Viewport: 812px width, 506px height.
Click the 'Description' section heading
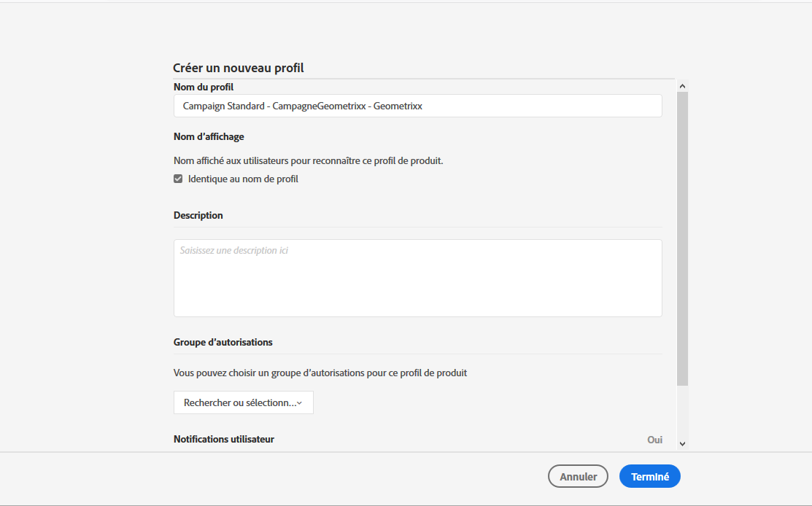(198, 215)
